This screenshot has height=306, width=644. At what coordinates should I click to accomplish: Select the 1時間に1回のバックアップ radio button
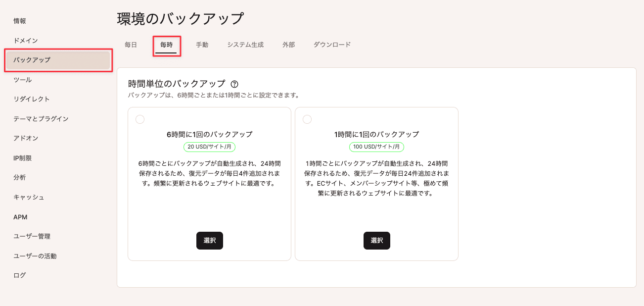tap(308, 119)
